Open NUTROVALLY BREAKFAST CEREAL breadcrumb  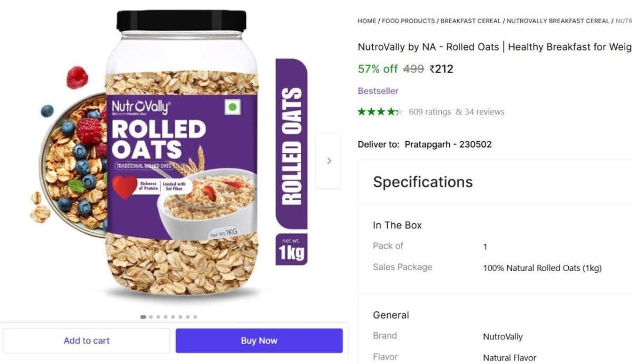click(x=558, y=21)
